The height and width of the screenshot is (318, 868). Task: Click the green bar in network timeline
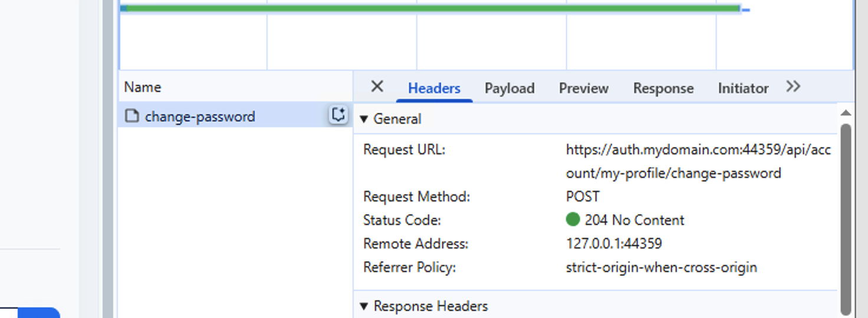click(x=430, y=8)
